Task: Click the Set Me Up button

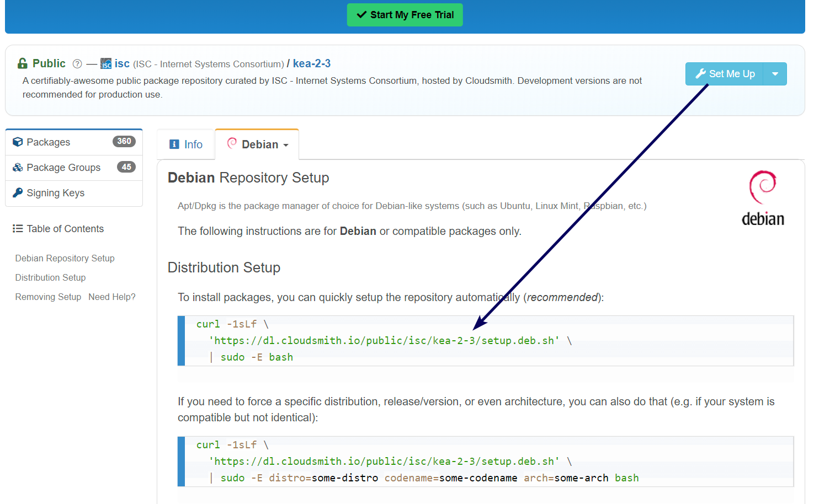Action: 725,74
